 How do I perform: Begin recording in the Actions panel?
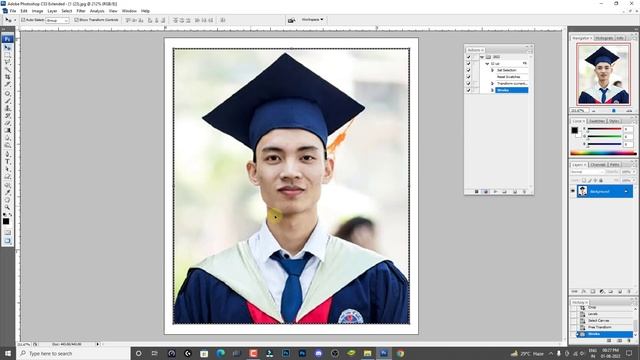pos(486,191)
